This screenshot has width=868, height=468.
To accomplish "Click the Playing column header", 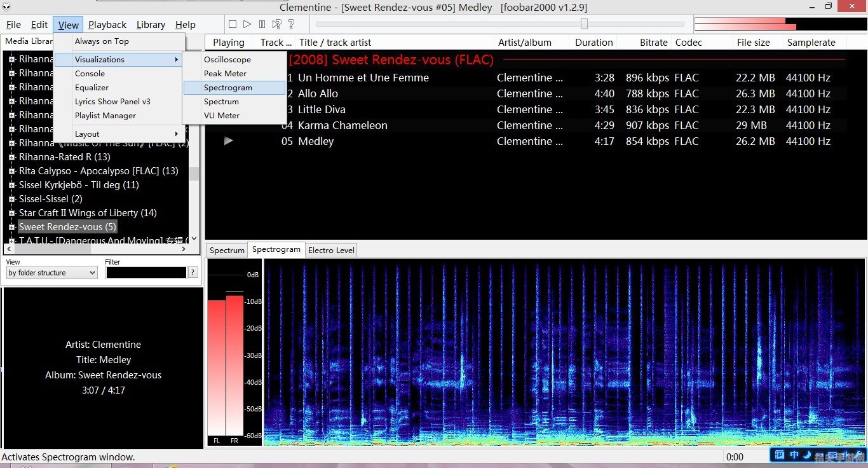I will click(x=229, y=43).
